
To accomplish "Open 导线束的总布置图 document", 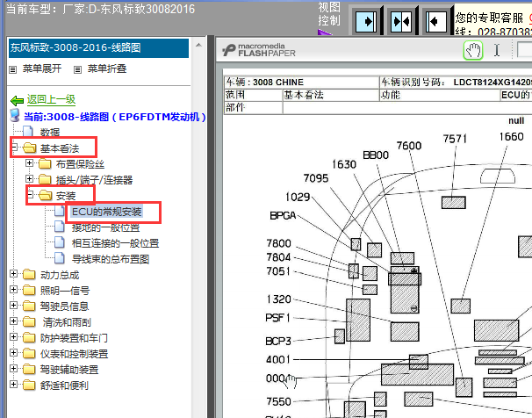I will coord(111,259).
